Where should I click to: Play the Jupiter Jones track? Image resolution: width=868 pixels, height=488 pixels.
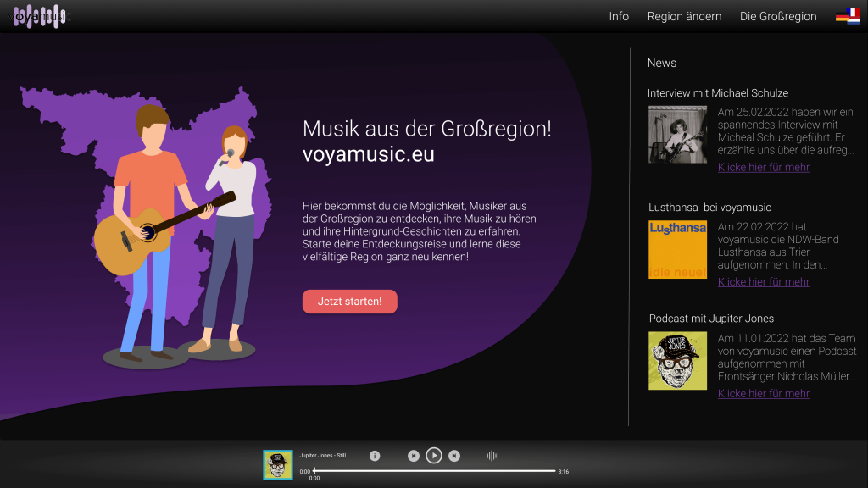(x=433, y=456)
